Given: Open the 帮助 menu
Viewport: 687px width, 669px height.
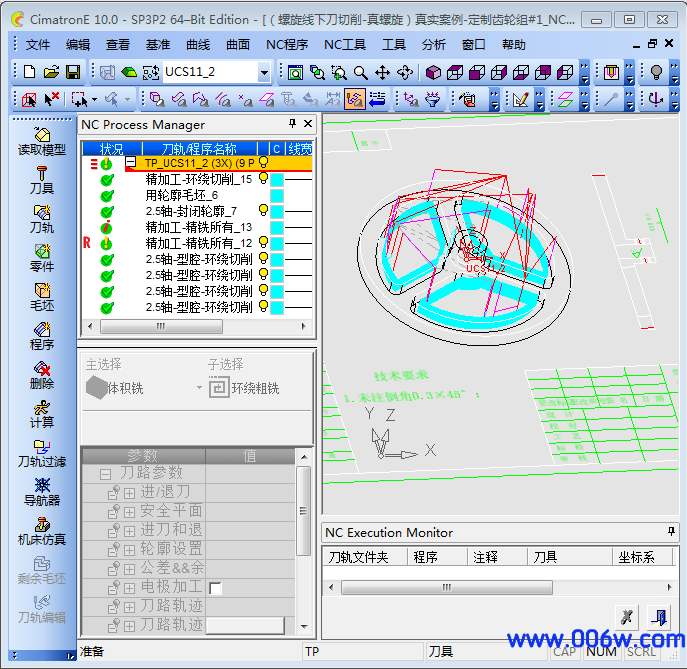Looking at the screenshot, I should click(x=514, y=45).
